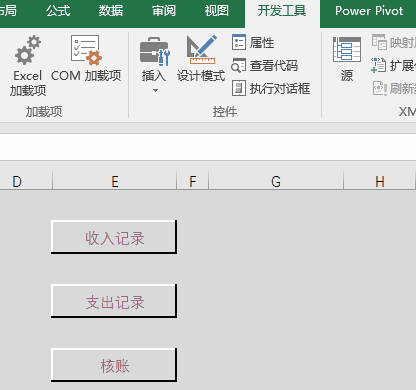Click into the formula bar field

[208, 147]
